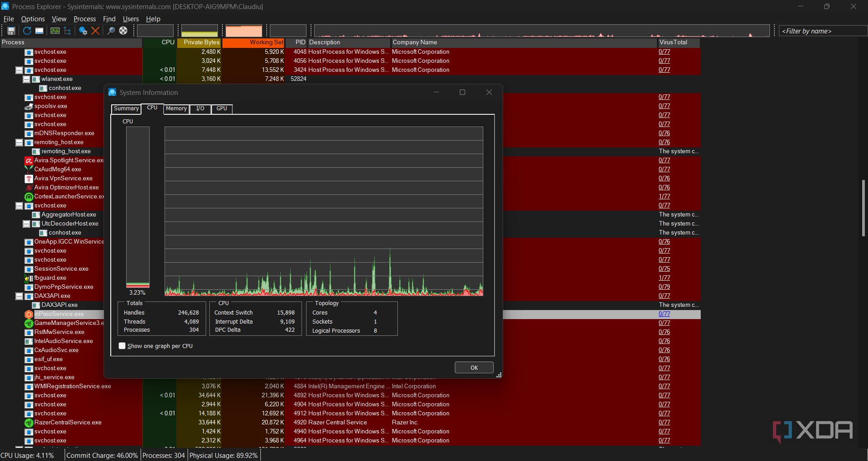Screen dimensions: 868x461
Task: Open the Options menu
Action: coord(33,19)
